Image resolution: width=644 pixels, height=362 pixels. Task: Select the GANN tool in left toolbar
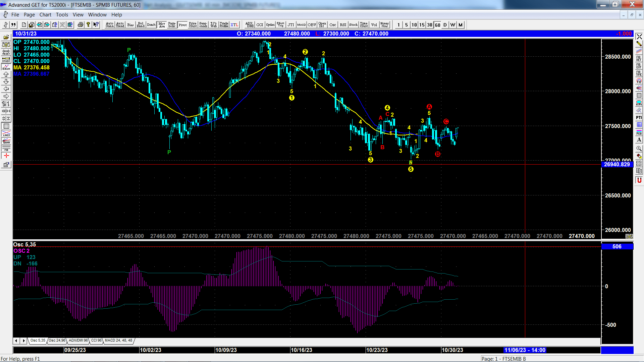point(6,141)
